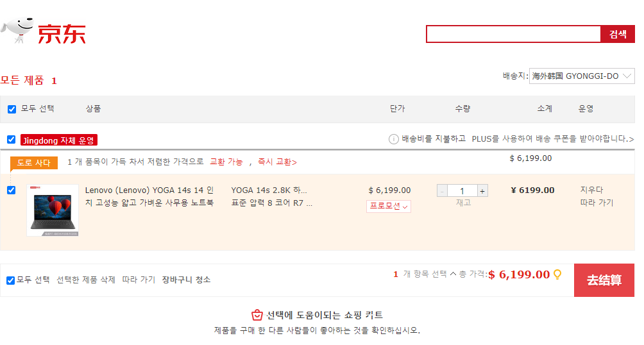Click the 운영 column header
The image size is (644, 345).
pos(586,109)
